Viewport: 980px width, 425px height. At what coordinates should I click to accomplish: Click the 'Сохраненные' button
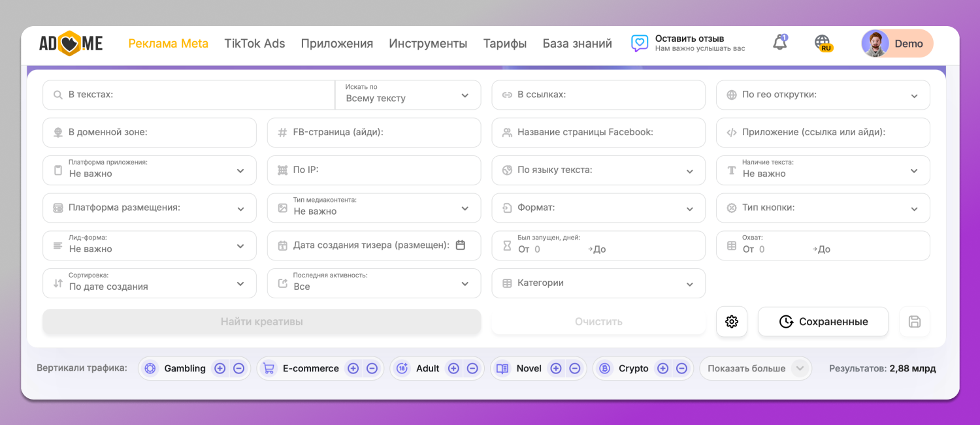coord(823,322)
